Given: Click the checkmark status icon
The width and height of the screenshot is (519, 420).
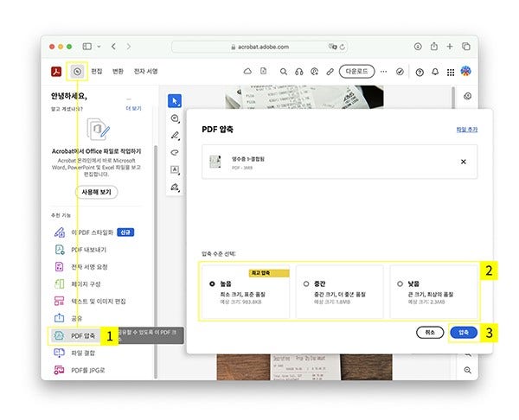Looking at the screenshot, I should coord(400,72).
